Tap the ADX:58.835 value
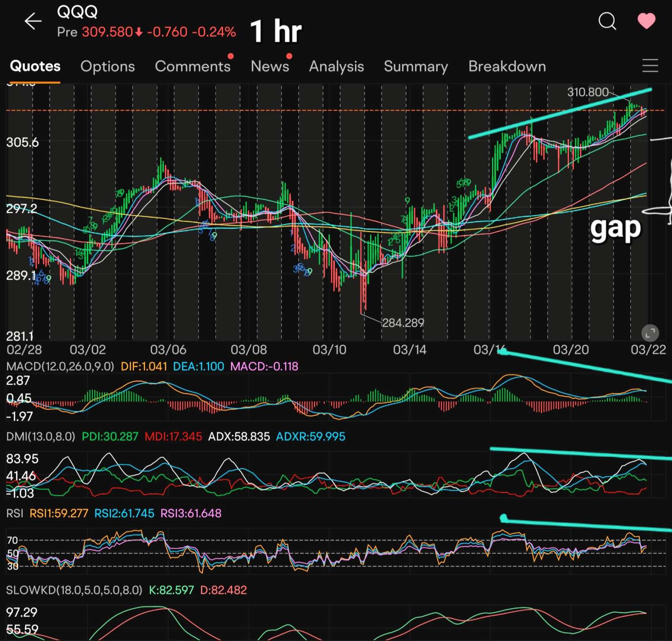 tap(239, 436)
